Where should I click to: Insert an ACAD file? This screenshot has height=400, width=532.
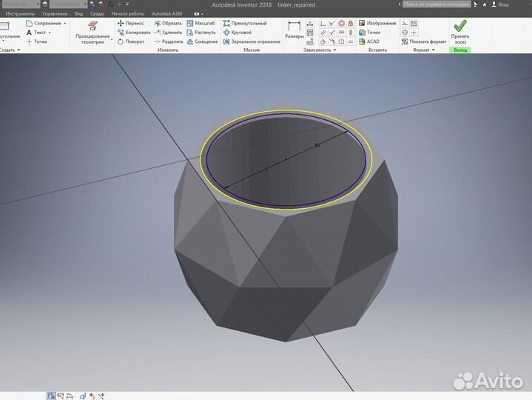(369, 41)
